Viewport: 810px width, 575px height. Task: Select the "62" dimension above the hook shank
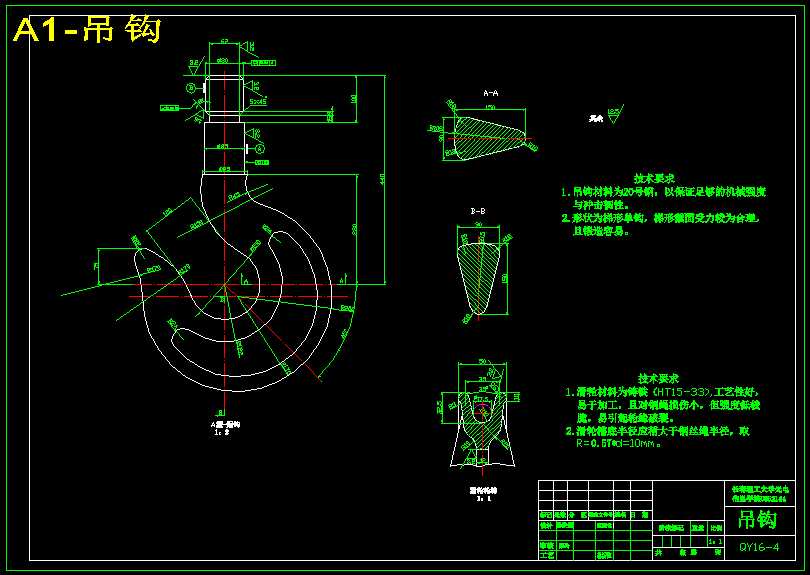(x=224, y=41)
